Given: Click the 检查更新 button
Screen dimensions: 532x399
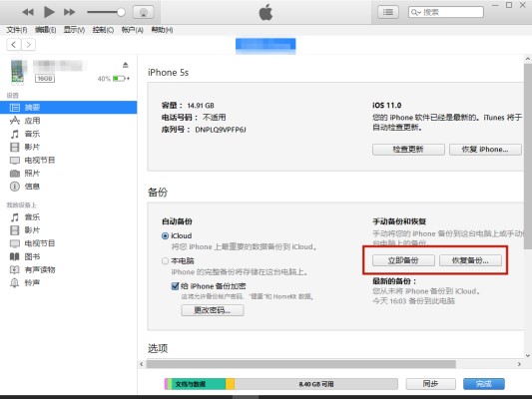Looking at the screenshot, I should [408, 150].
